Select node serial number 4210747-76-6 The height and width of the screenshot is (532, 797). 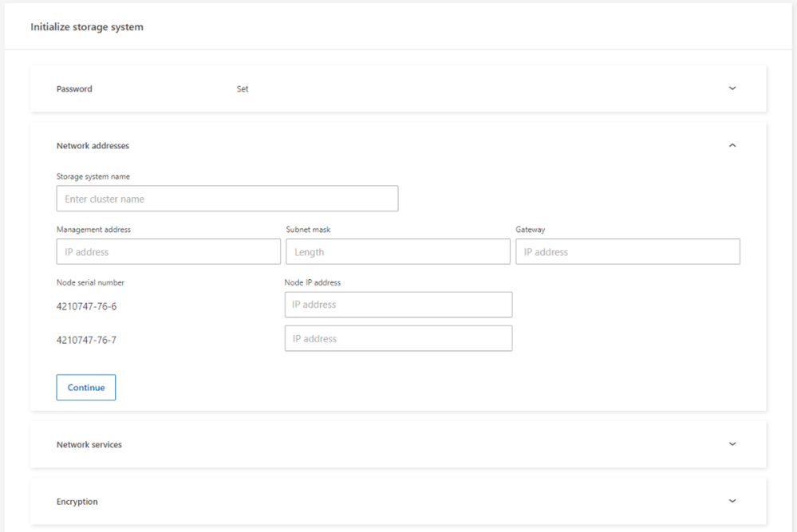tap(86, 306)
